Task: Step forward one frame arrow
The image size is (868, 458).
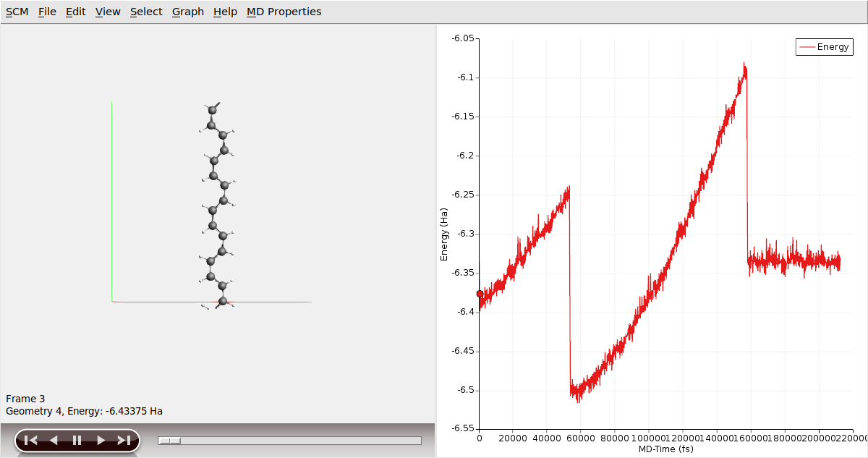Action: pos(101,440)
